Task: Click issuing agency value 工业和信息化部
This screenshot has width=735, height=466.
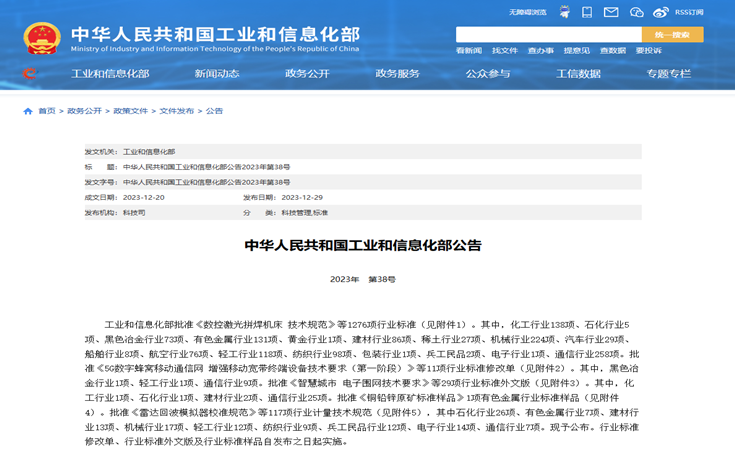Action: click(x=149, y=152)
